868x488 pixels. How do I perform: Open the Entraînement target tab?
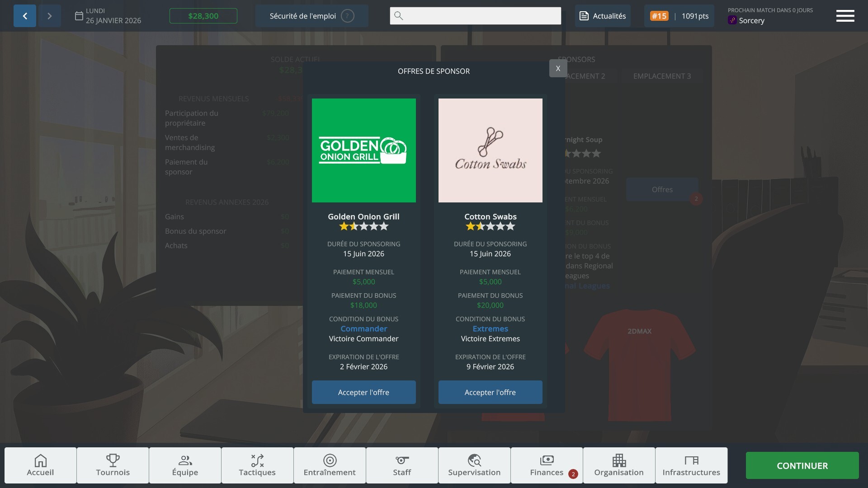coord(330,465)
